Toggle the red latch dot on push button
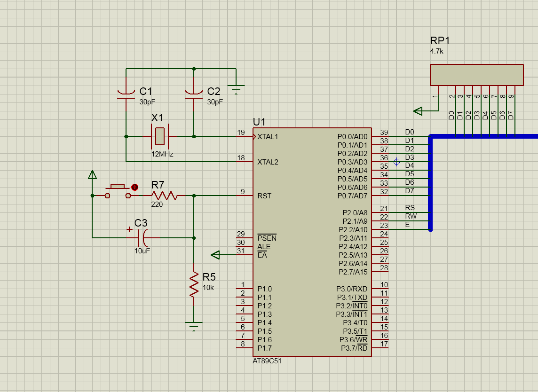 [135, 187]
